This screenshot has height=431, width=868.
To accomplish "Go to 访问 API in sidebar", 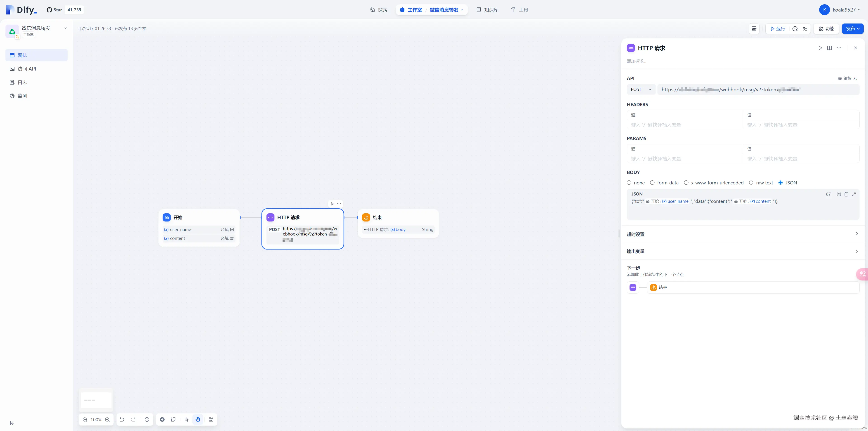I will [x=27, y=69].
